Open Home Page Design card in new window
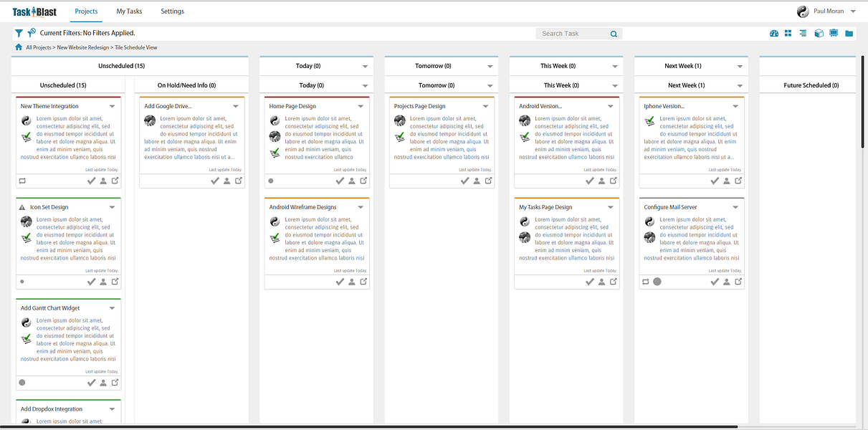 (x=363, y=181)
